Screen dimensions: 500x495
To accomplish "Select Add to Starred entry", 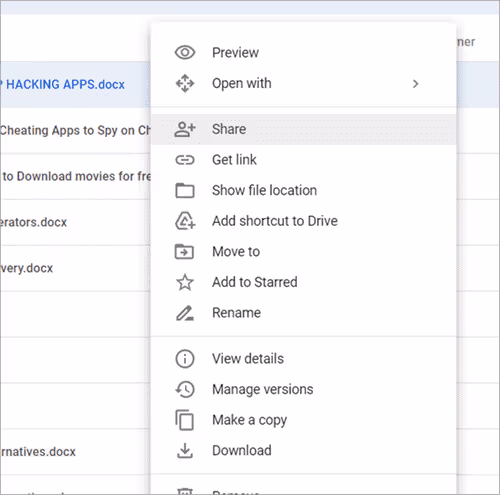I will [x=304, y=282].
